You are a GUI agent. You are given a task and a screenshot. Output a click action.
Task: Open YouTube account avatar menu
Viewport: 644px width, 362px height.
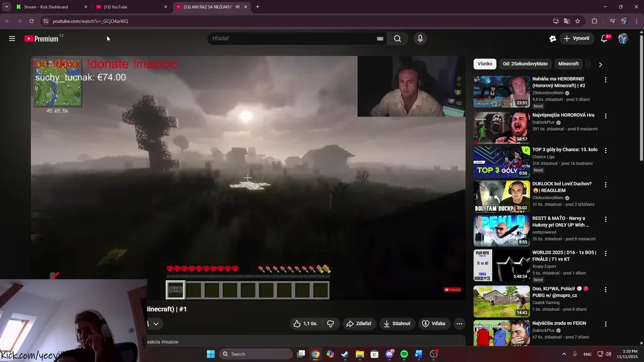click(x=623, y=39)
